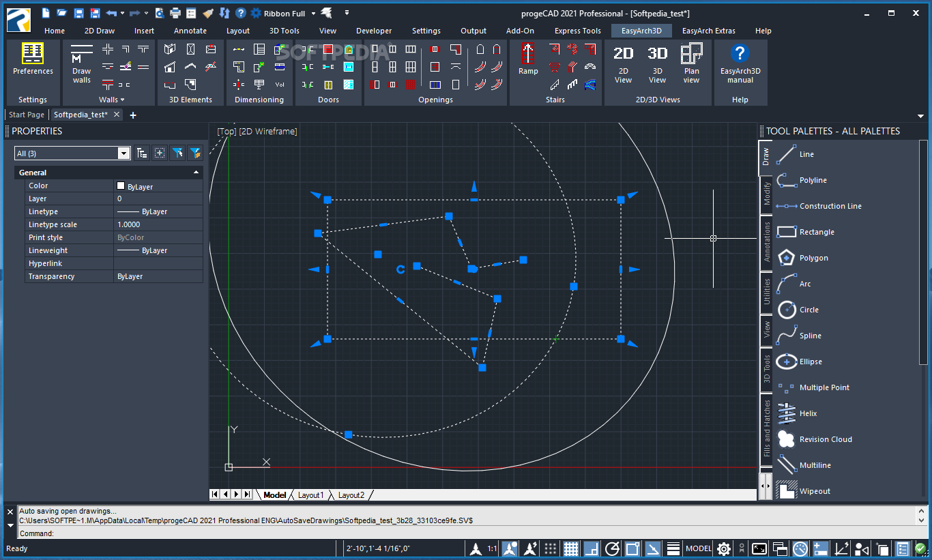This screenshot has width=932, height=560.
Task: Go to the Start Page tab
Action: [x=27, y=115]
